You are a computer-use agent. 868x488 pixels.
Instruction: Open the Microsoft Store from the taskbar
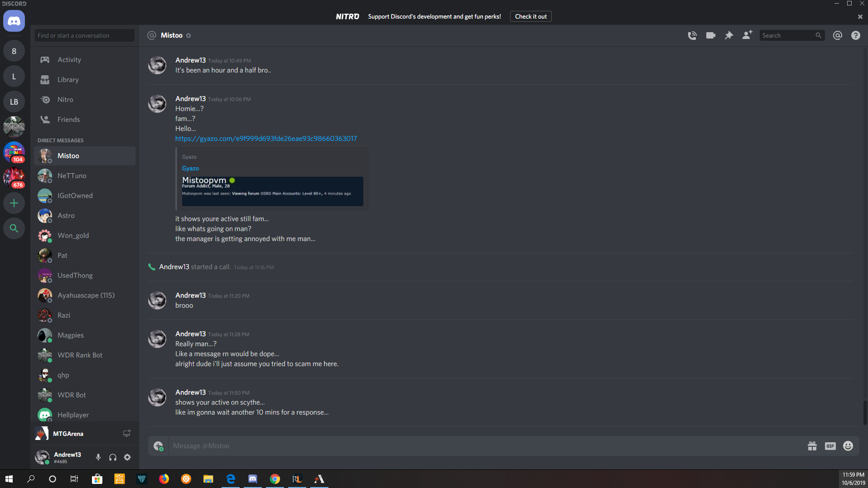pyautogui.click(x=97, y=479)
